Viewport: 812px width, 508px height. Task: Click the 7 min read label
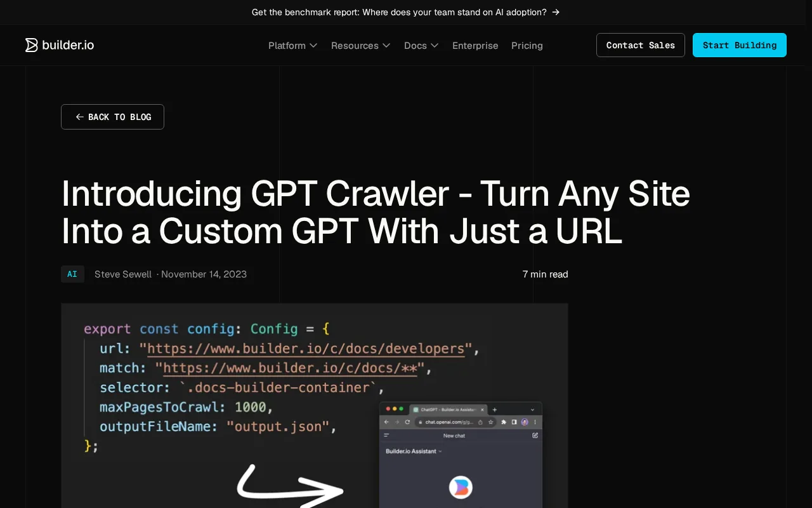pos(546,274)
